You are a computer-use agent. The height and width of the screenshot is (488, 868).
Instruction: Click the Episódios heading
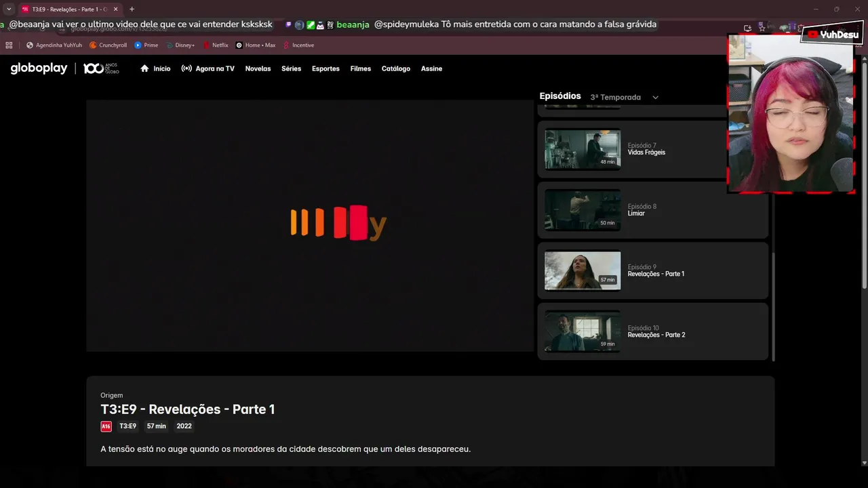560,96
